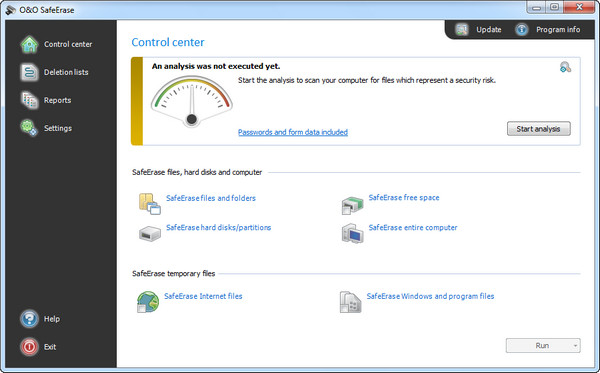Click the Reports sidebar icon

point(29,100)
